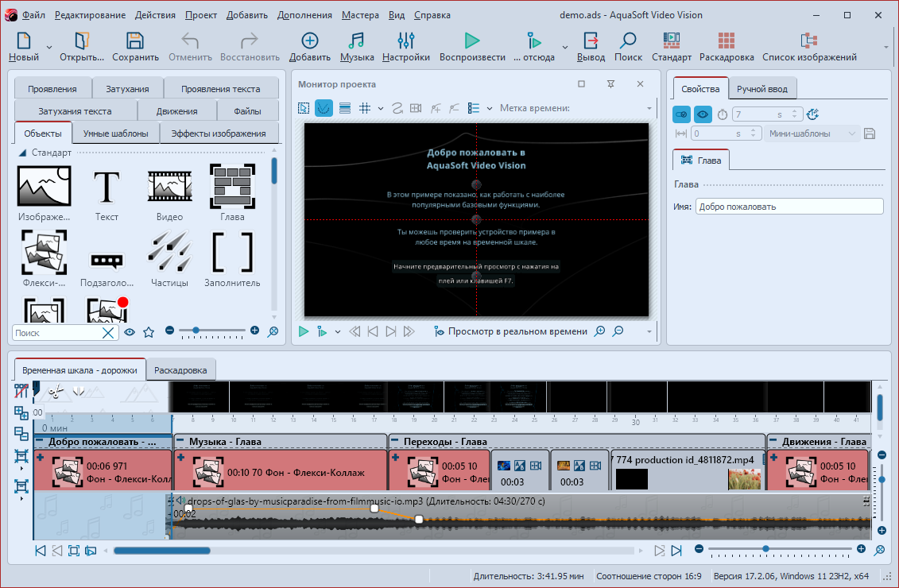This screenshot has height=588, width=899.
Task: Select the Заполнитель object in toolbox
Action: 232,259
